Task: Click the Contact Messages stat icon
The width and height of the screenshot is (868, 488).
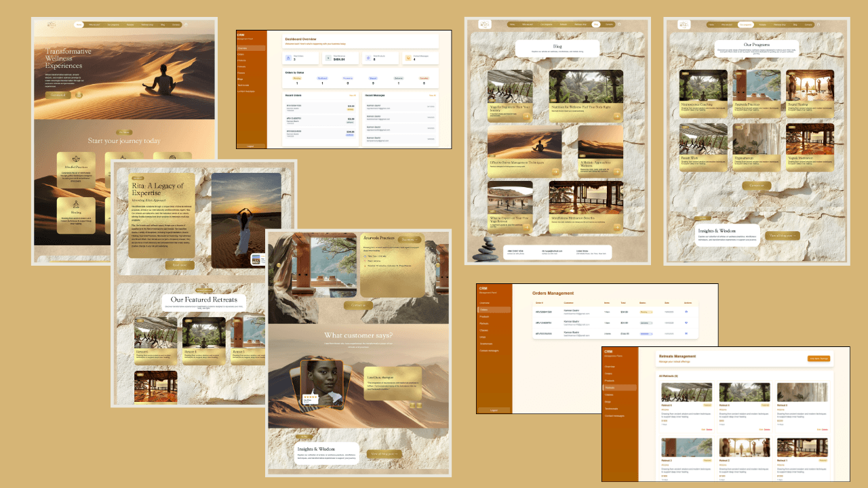Action: pyautogui.click(x=408, y=58)
